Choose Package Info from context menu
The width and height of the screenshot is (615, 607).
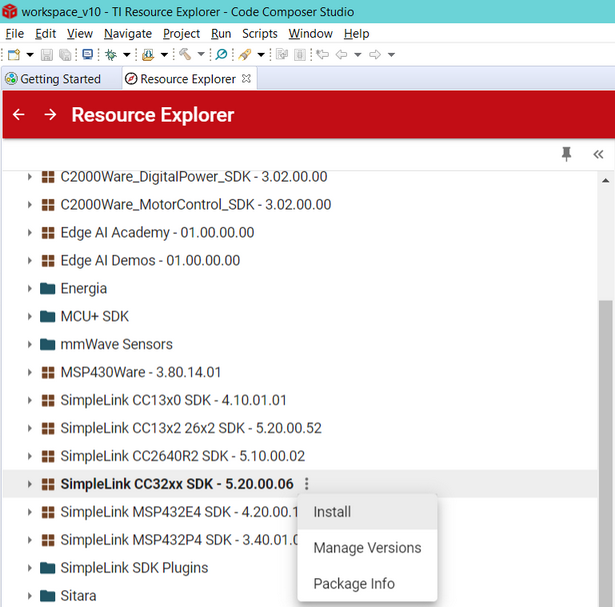(x=367, y=583)
